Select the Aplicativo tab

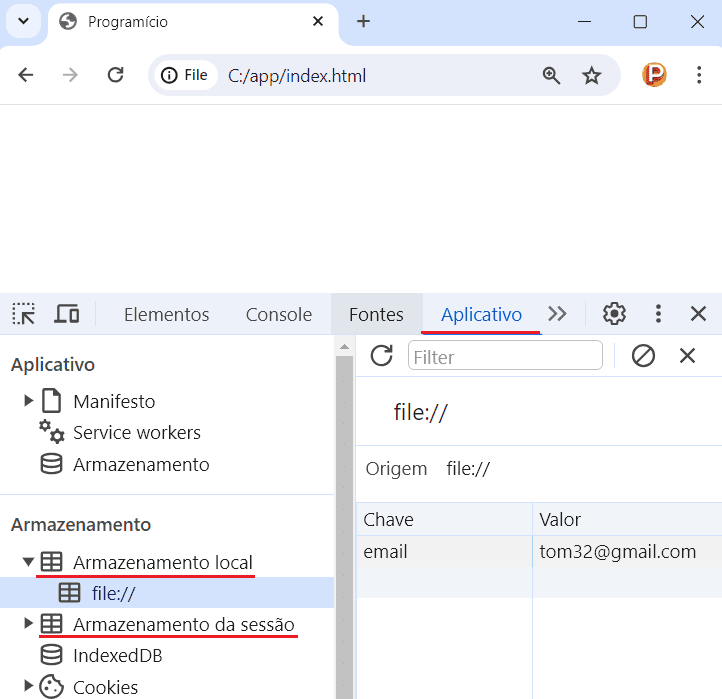(x=481, y=315)
